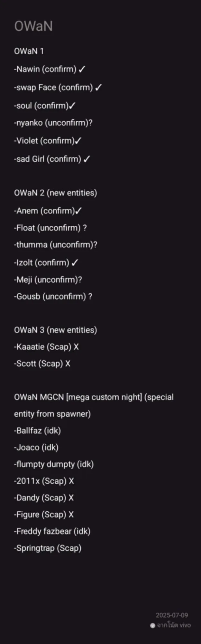Click the checkmark after swap Face

(98, 87)
